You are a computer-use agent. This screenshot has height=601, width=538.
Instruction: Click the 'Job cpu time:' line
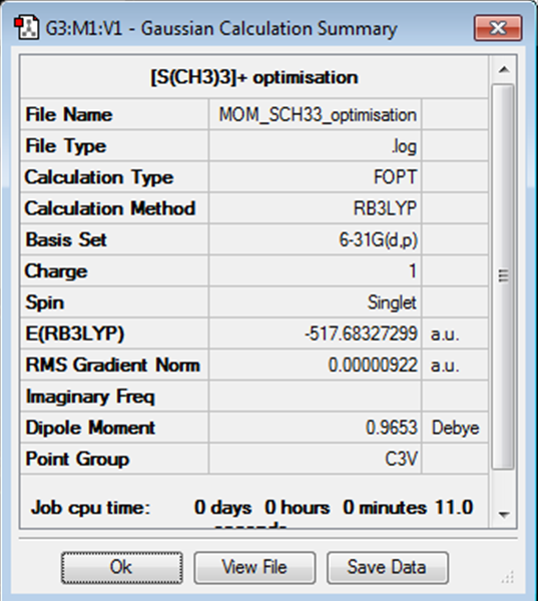click(253, 508)
